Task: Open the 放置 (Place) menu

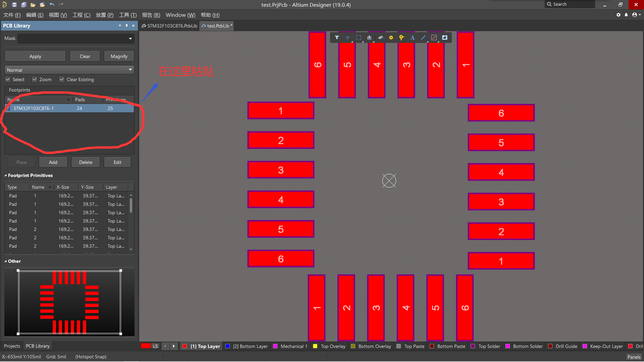Action: point(104,15)
